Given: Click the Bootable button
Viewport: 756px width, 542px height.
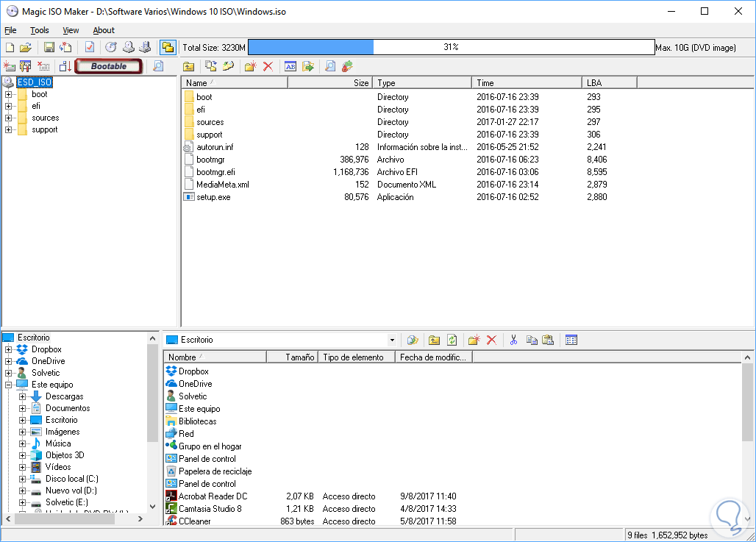Looking at the screenshot, I should tap(109, 66).
